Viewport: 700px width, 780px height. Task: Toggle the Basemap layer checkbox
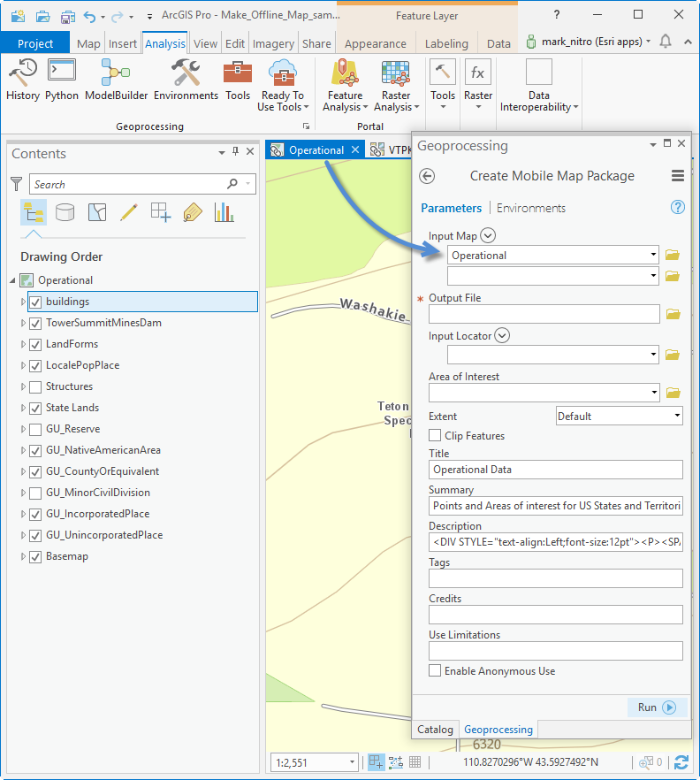click(35, 556)
